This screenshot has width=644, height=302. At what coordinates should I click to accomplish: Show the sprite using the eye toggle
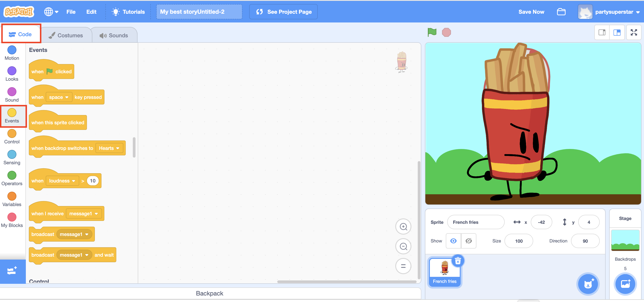point(453,241)
